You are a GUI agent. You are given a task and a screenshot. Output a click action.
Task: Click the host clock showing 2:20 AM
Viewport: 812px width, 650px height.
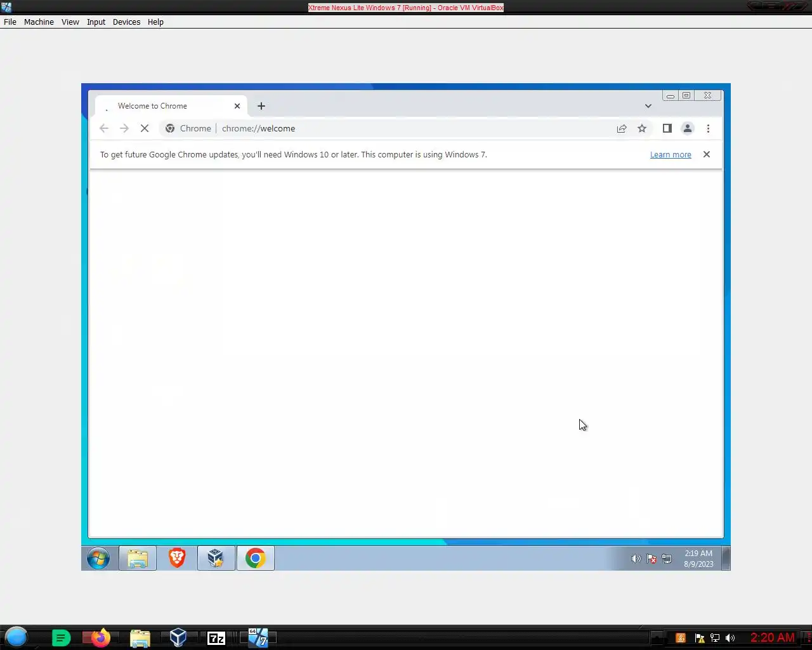(772, 638)
